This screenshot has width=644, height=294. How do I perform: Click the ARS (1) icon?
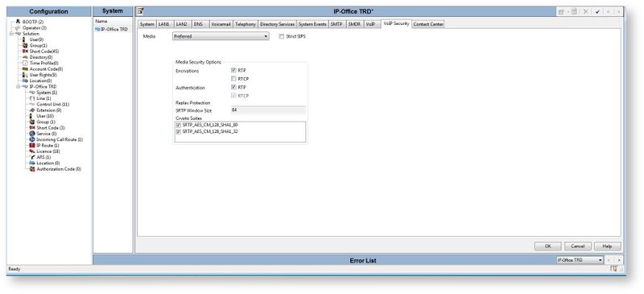pos(32,157)
